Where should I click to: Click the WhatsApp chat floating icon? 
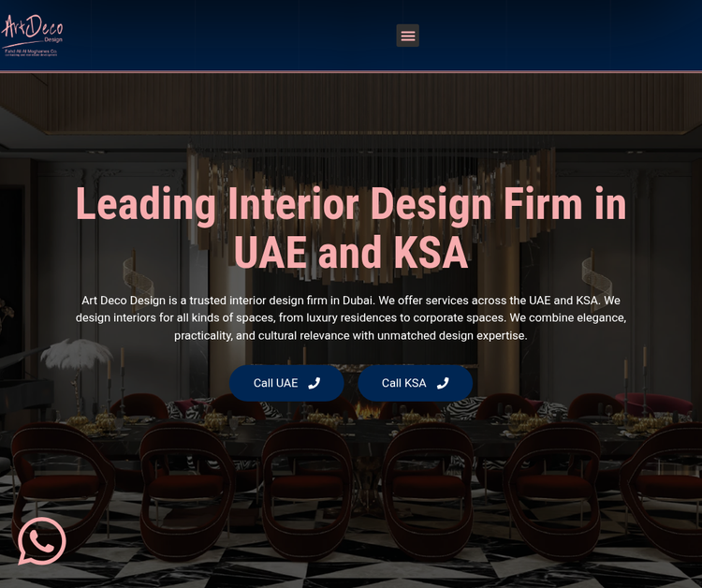click(41, 541)
